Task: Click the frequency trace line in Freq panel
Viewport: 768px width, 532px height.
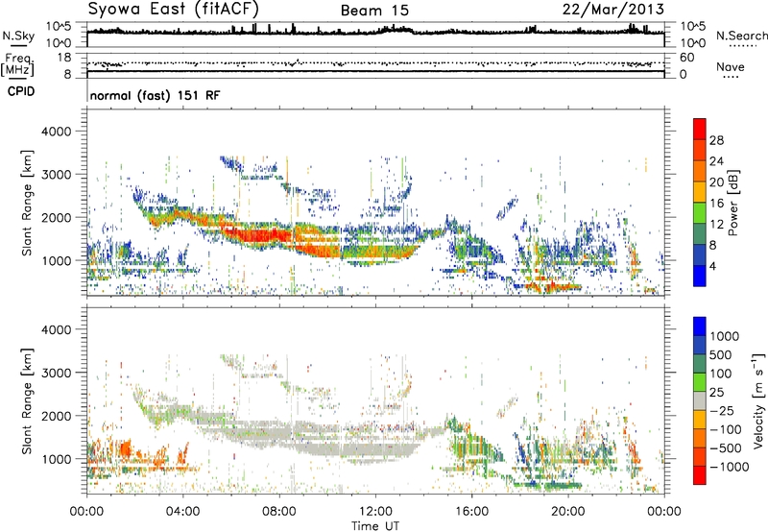Action: coord(375,71)
